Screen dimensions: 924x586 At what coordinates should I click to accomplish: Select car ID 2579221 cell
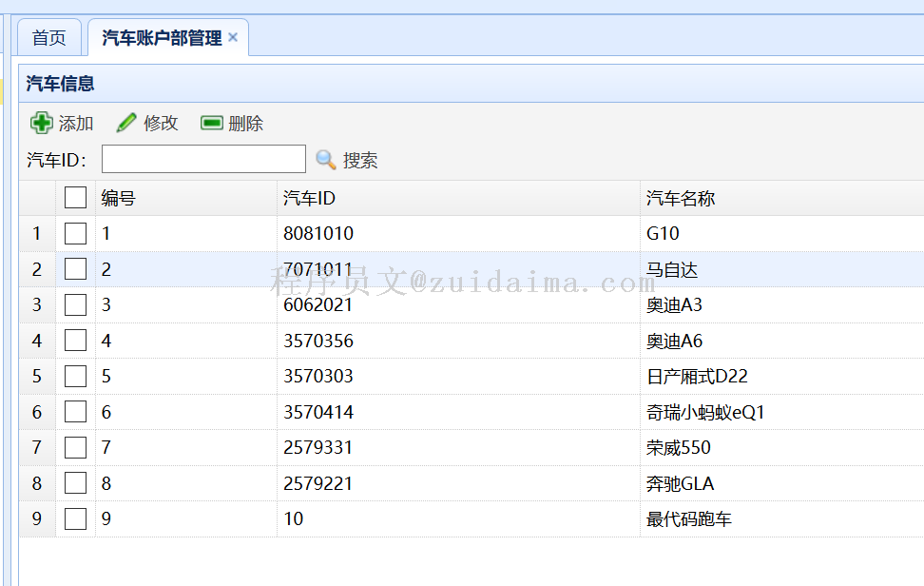point(458,483)
